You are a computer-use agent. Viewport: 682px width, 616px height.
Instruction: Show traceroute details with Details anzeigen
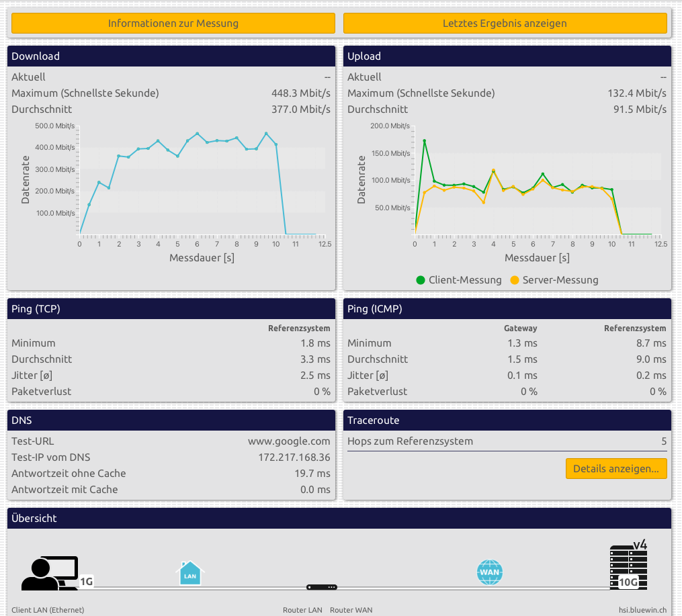(616, 469)
